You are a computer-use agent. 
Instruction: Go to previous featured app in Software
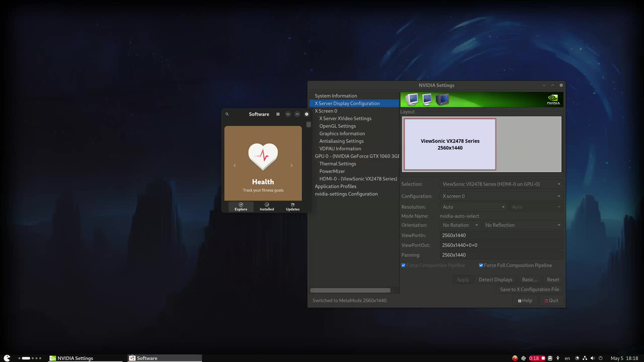tap(235, 165)
